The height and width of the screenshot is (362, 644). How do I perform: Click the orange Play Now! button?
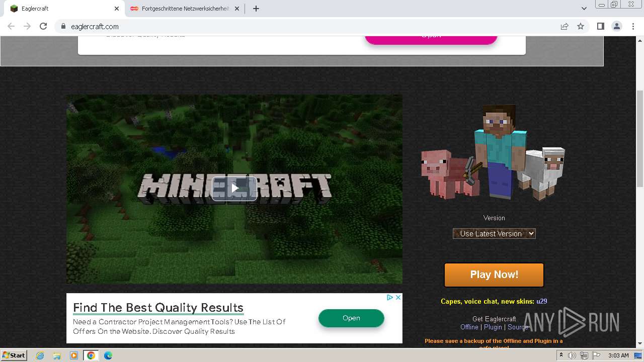[494, 275]
